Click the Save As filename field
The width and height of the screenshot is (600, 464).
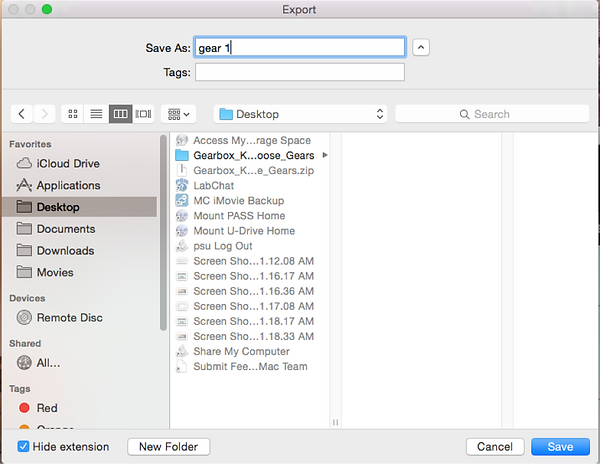point(300,47)
